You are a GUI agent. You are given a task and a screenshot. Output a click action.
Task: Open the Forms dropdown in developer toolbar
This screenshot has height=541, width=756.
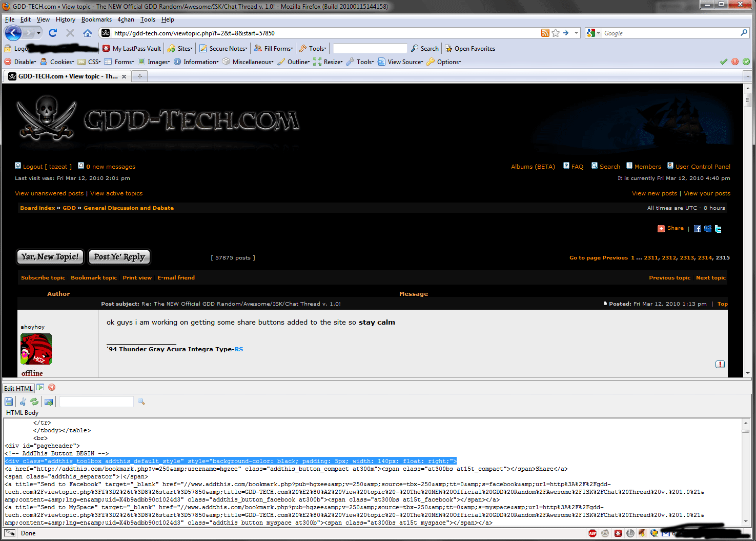click(119, 62)
